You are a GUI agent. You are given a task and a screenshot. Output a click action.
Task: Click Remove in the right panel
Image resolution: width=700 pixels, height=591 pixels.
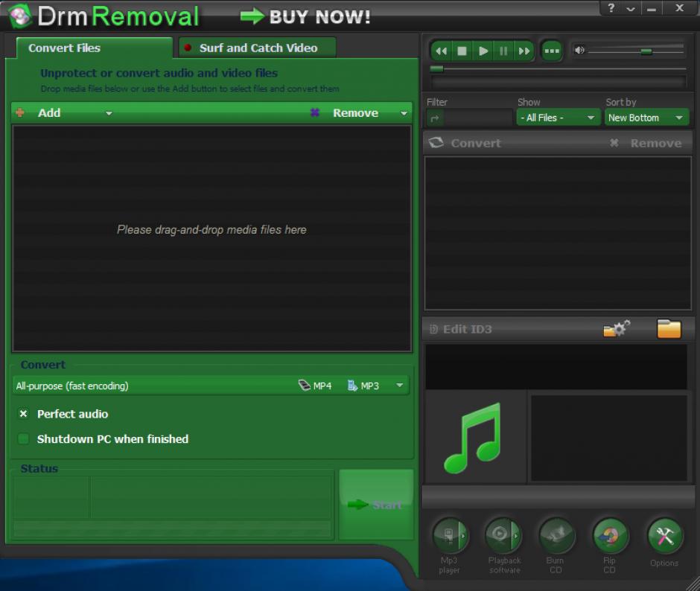click(646, 143)
